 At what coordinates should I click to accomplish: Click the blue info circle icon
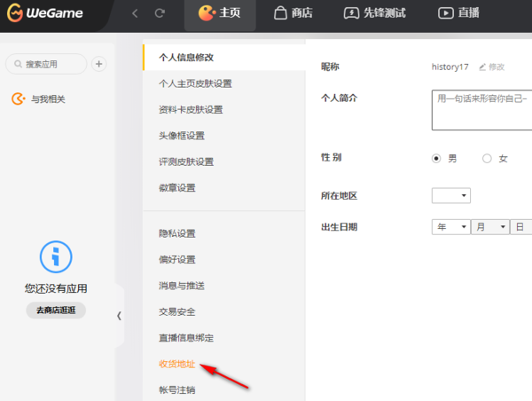(56, 257)
